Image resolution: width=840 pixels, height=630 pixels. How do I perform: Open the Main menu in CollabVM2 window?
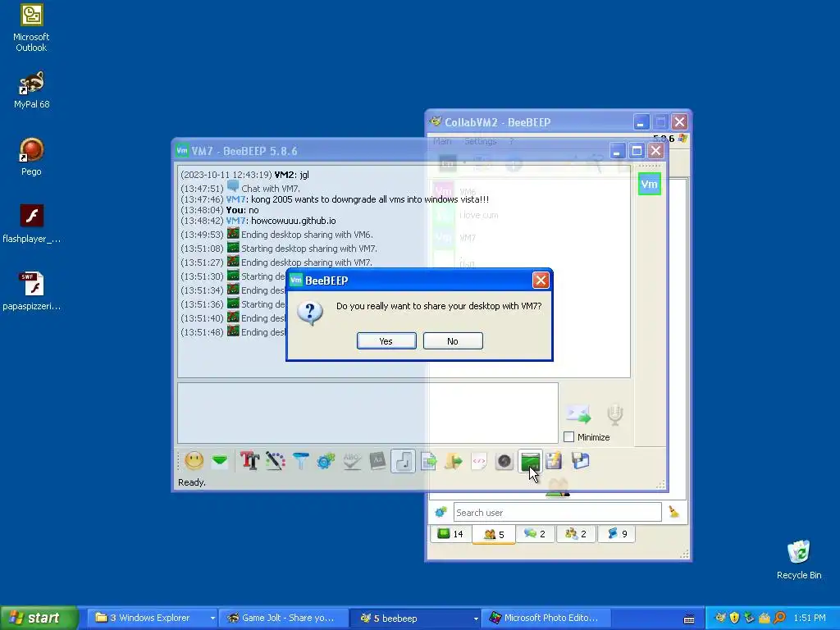pos(442,141)
